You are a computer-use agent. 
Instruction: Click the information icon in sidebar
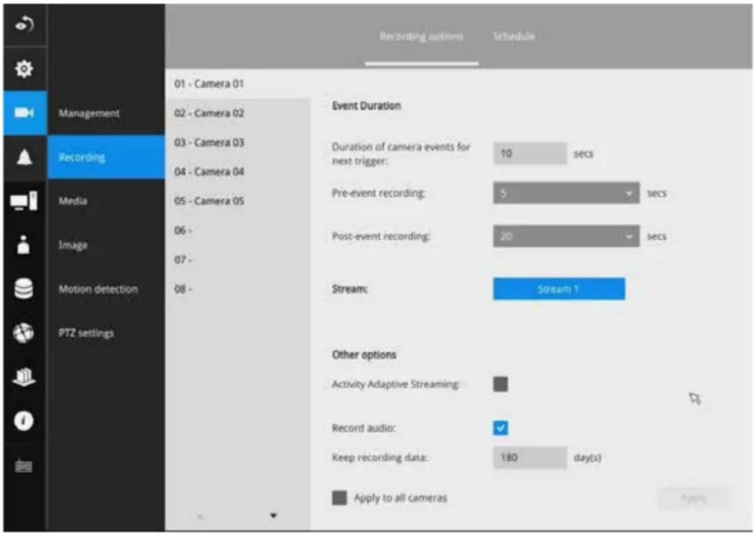(23, 420)
